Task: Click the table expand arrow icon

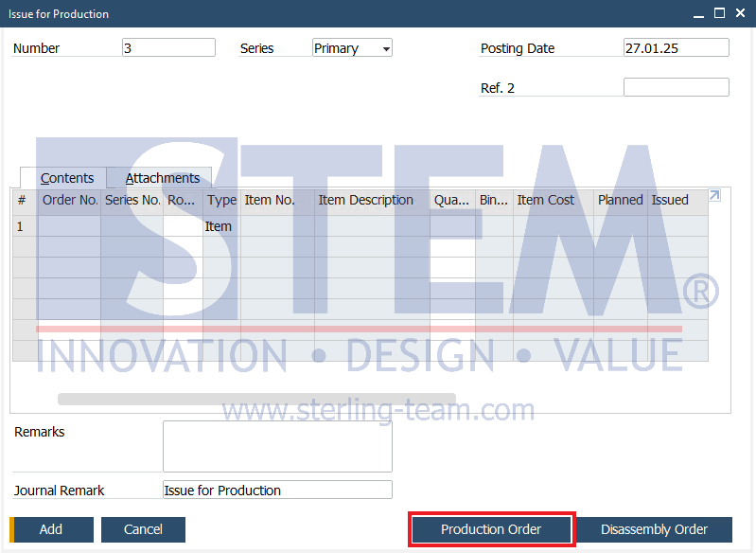Action: 714,195
